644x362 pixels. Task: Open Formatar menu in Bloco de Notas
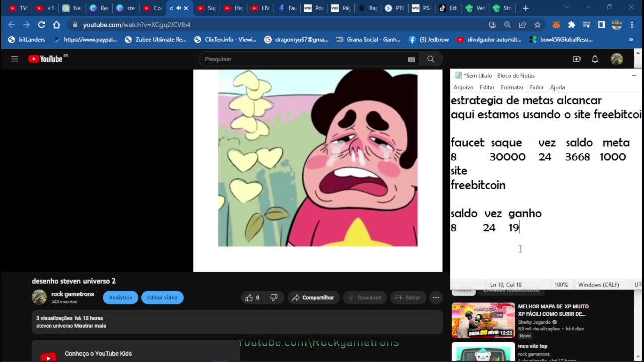coord(512,87)
